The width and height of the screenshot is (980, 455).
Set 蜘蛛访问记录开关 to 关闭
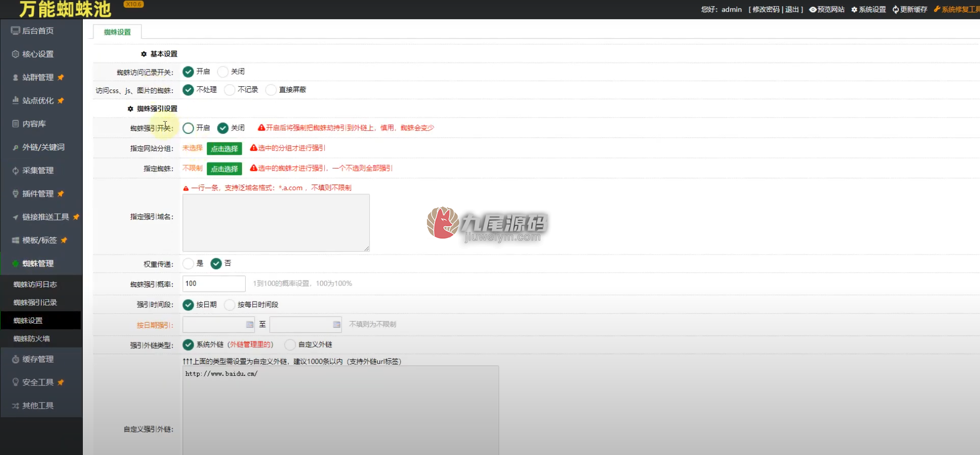coord(223,72)
